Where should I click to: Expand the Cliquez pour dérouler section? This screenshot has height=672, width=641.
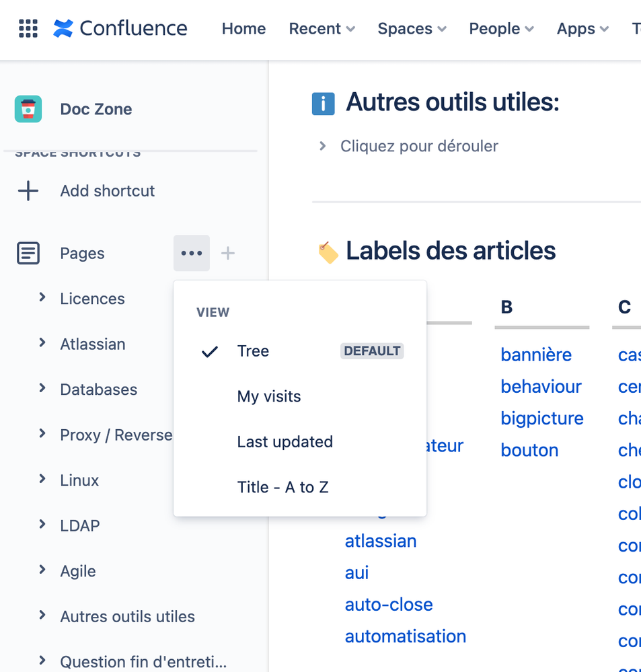tap(323, 146)
